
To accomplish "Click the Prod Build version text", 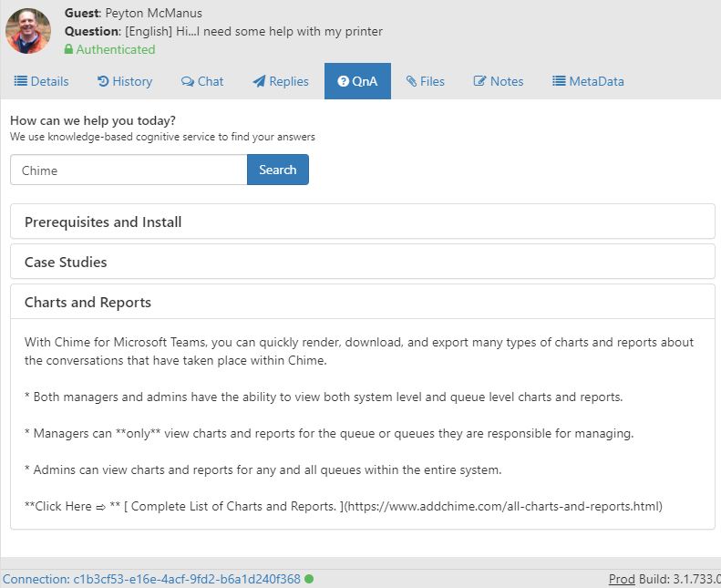I will [664, 579].
